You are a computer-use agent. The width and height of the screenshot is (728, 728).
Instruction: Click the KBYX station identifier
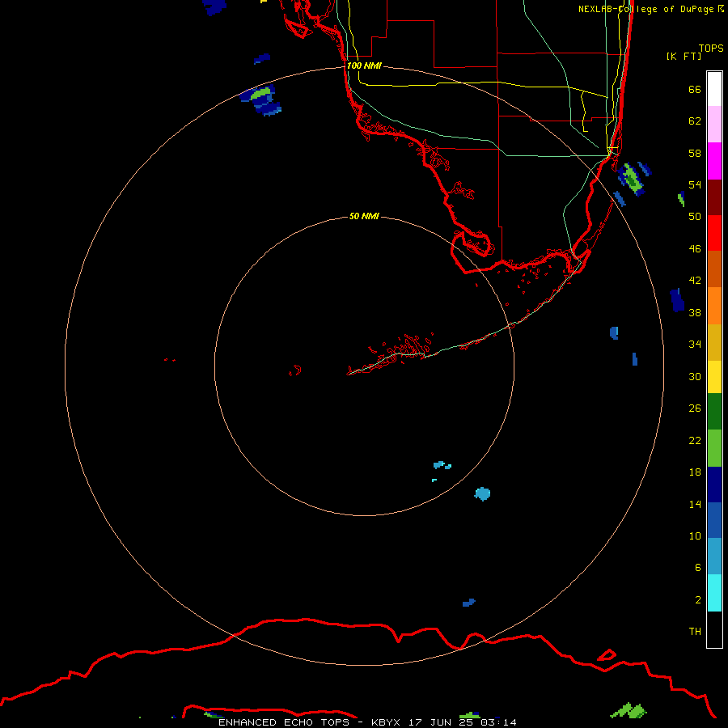point(385,722)
